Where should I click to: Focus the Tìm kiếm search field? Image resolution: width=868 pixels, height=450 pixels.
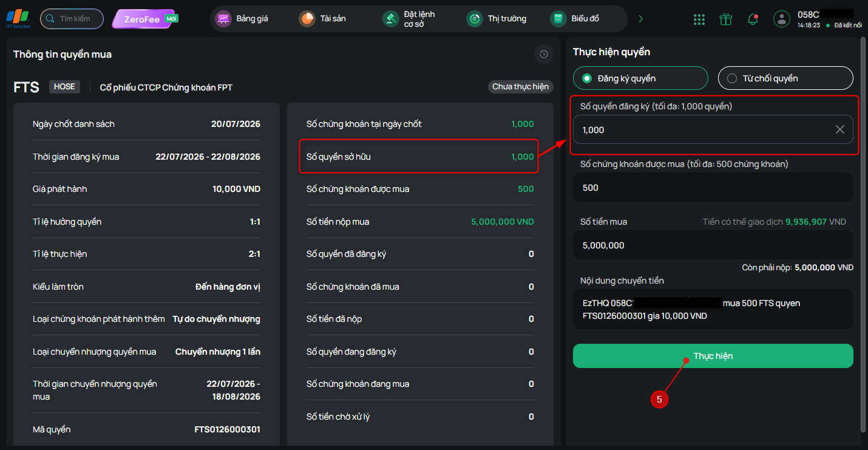point(72,19)
